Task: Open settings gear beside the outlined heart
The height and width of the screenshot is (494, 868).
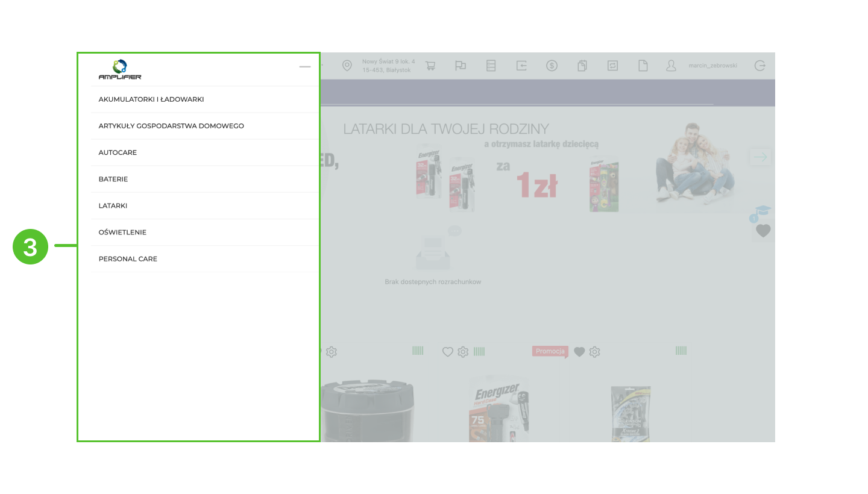Action: coord(462,352)
